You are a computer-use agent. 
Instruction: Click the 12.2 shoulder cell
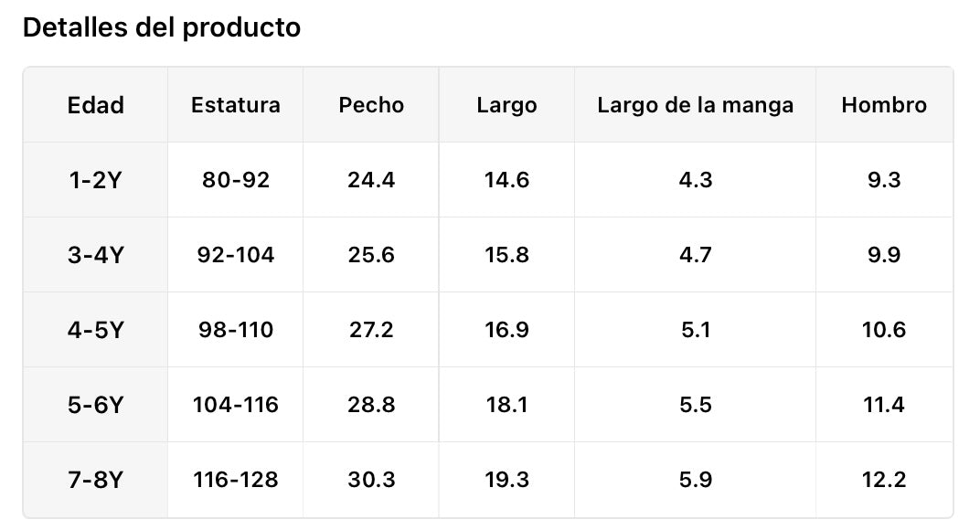pyautogui.click(x=884, y=480)
